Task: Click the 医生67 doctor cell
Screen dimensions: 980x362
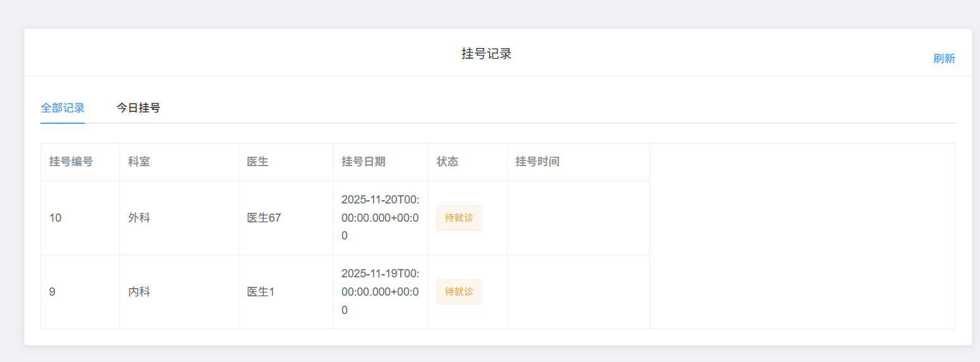Action: [x=264, y=218]
